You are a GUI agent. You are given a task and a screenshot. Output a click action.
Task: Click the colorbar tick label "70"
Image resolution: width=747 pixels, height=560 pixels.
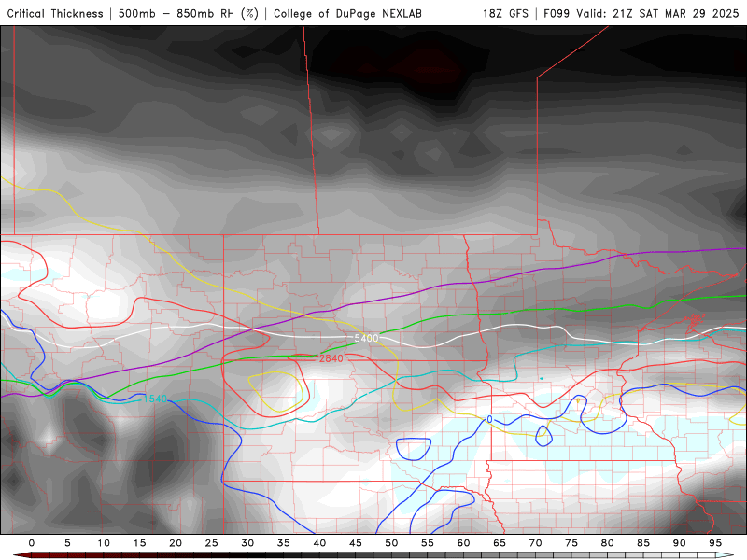535,543
